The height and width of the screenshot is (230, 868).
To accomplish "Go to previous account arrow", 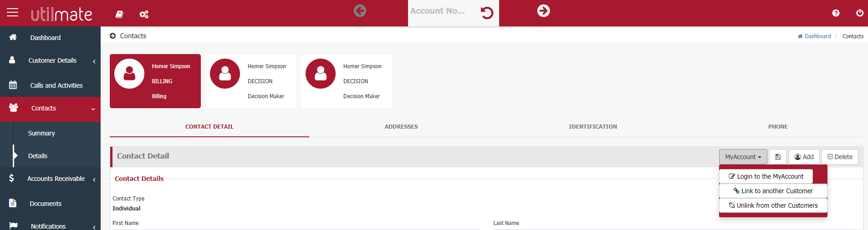I will 360,10.
